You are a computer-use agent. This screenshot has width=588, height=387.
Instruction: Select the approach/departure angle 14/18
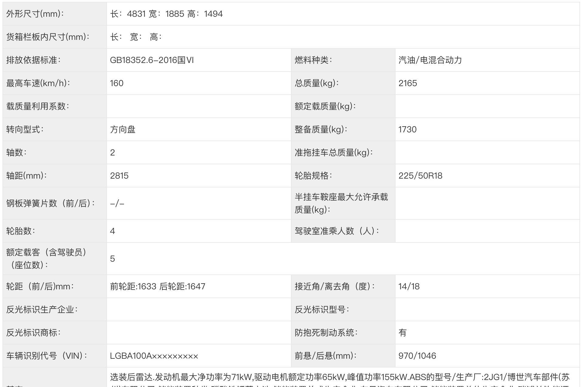[x=409, y=287]
